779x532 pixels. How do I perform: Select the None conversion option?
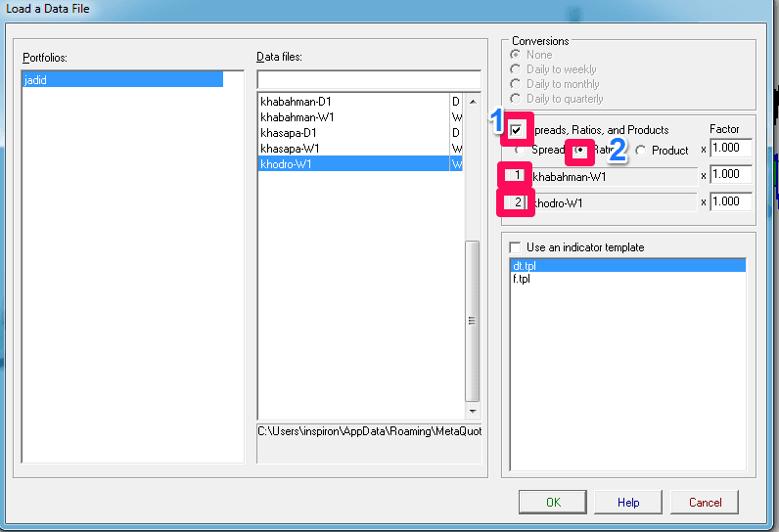pyautogui.click(x=516, y=55)
